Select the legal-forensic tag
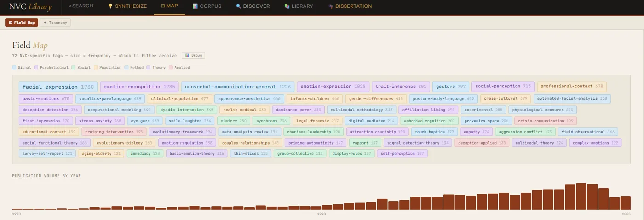Viewport: 644px width, 220px height. pyautogui.click(x=317, y=121)
